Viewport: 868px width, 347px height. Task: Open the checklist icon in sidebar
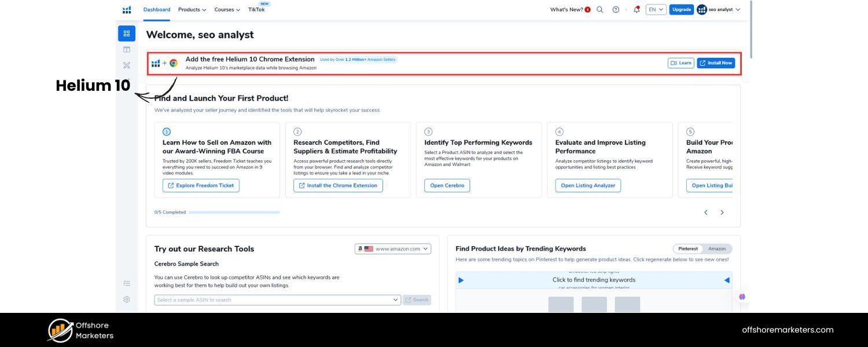point(127,283)
